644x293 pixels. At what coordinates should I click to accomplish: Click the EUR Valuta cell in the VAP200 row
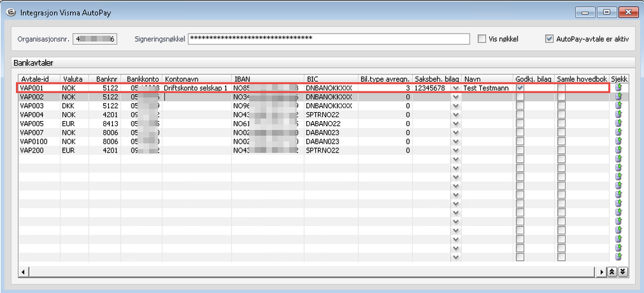click(x=74, y=151)
